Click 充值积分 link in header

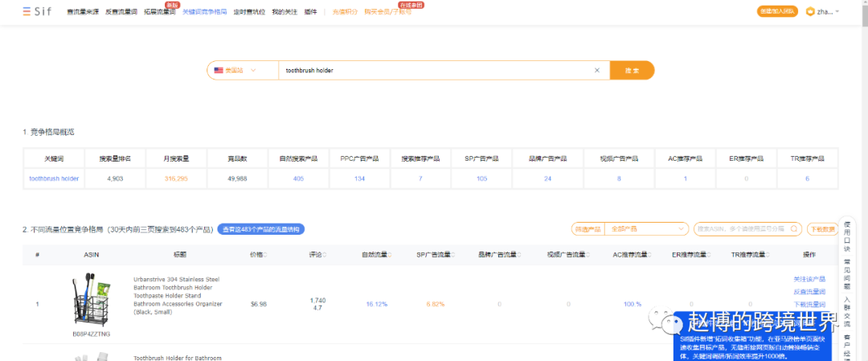pyautogui.click(x=345, y=11)
